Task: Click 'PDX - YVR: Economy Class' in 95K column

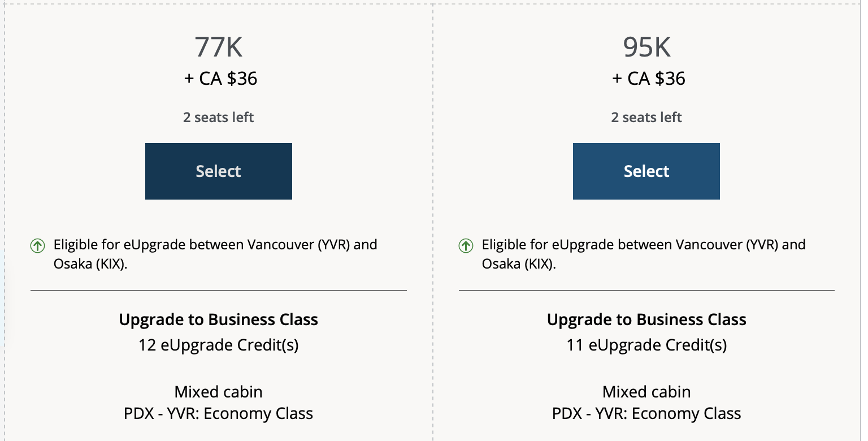Action: (x=646, y=413)
